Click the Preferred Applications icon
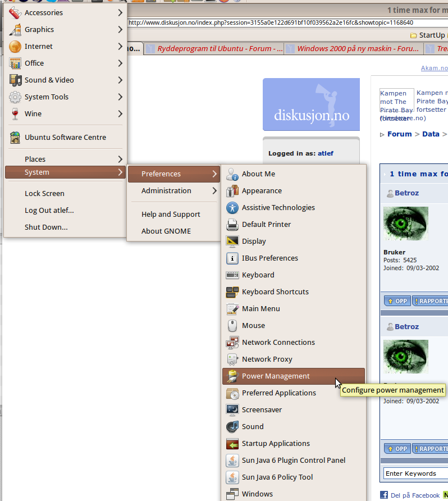This screenshot has width=448, height=501. click(x=232, y=393)
